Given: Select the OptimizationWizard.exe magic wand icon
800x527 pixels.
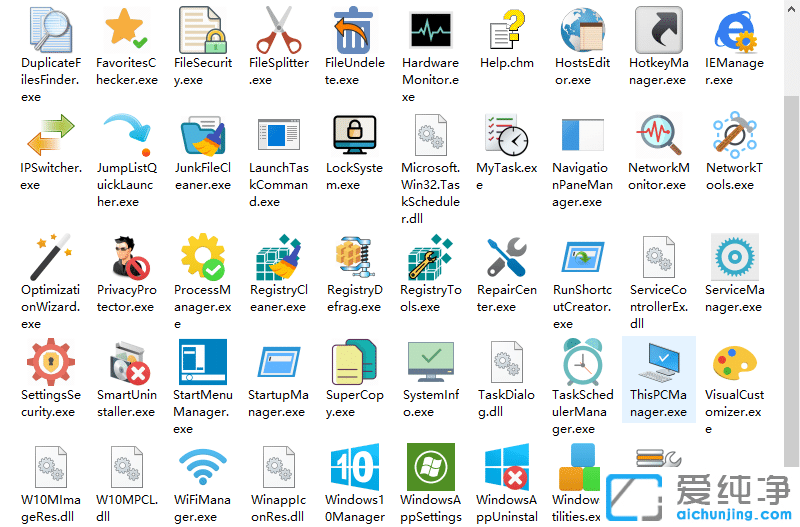Looking at the screenshot, I should click(x=50, y=257).
